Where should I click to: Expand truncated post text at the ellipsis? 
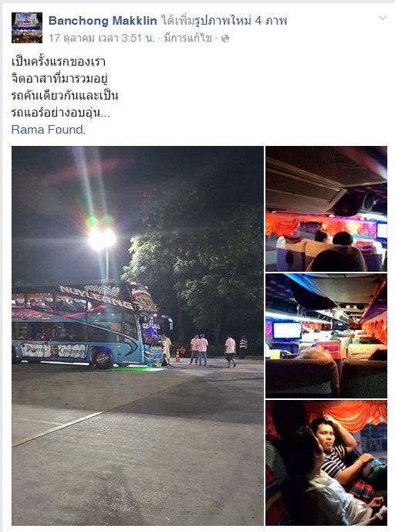[106, 114]
